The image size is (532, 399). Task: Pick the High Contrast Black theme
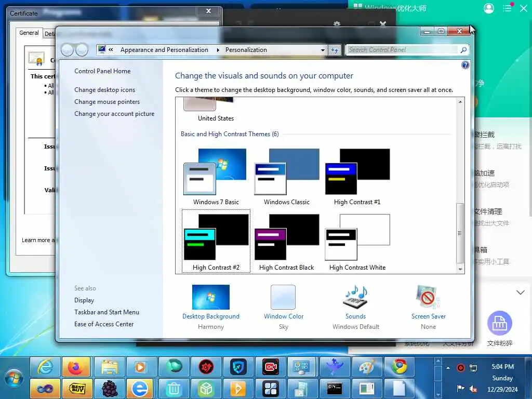point(287,241)
